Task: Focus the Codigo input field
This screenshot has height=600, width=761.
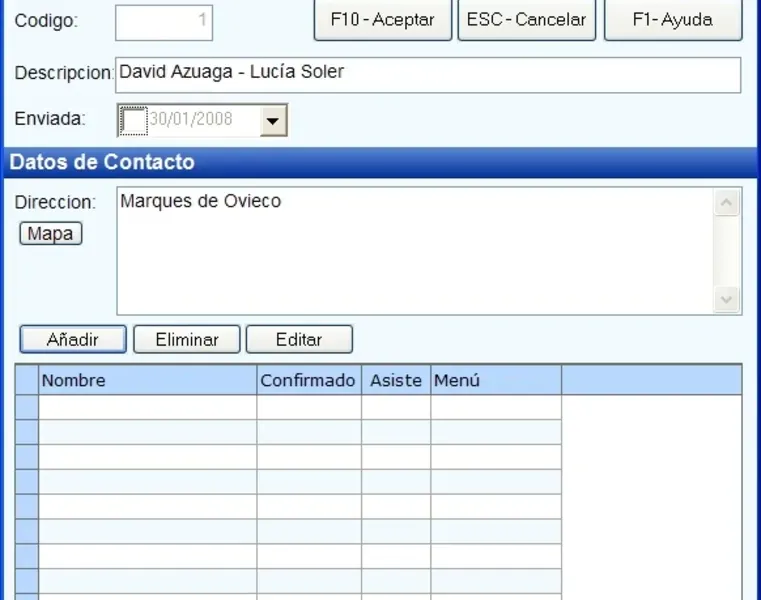Action: point(164,22)
